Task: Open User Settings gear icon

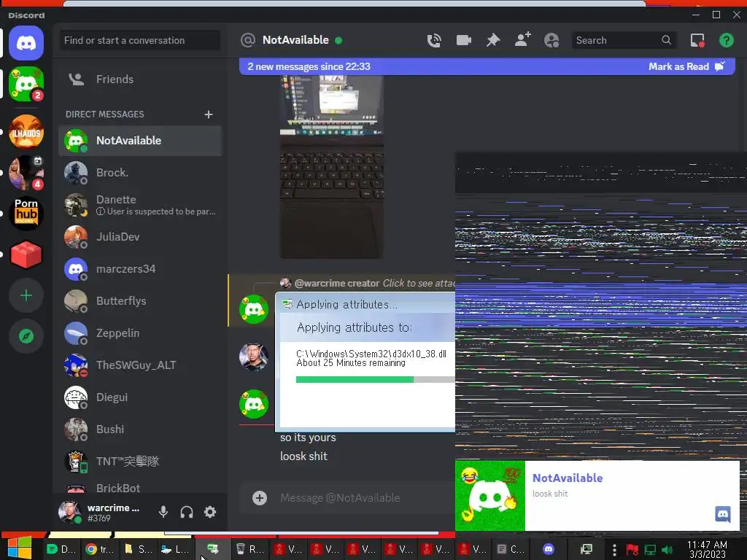Action: pyautogui.click(x=210, y=512)
